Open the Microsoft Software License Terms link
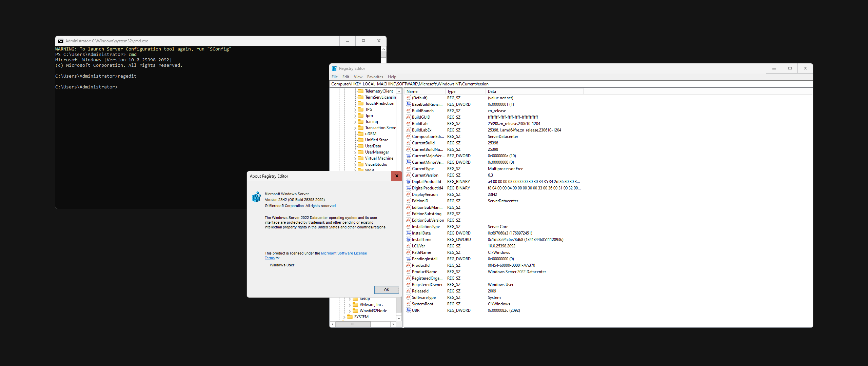Viewport: 868px width, 366px height. 343,253
